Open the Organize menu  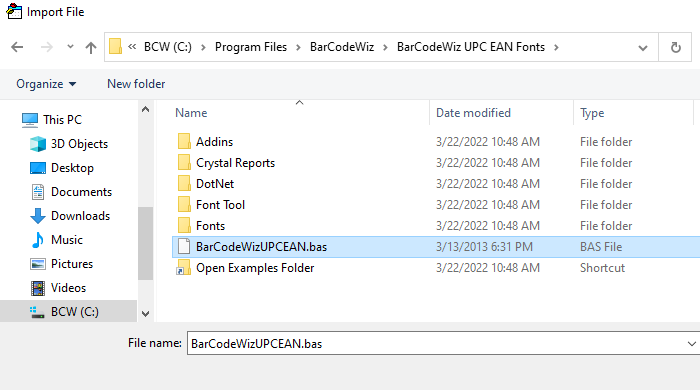point(46,84)
